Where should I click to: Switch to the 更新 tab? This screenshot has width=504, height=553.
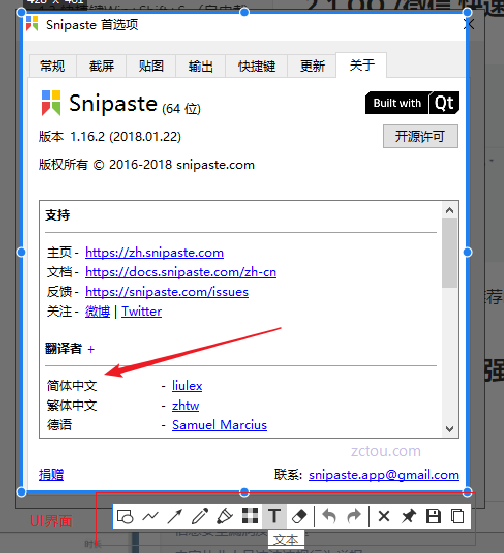point(312,66)
